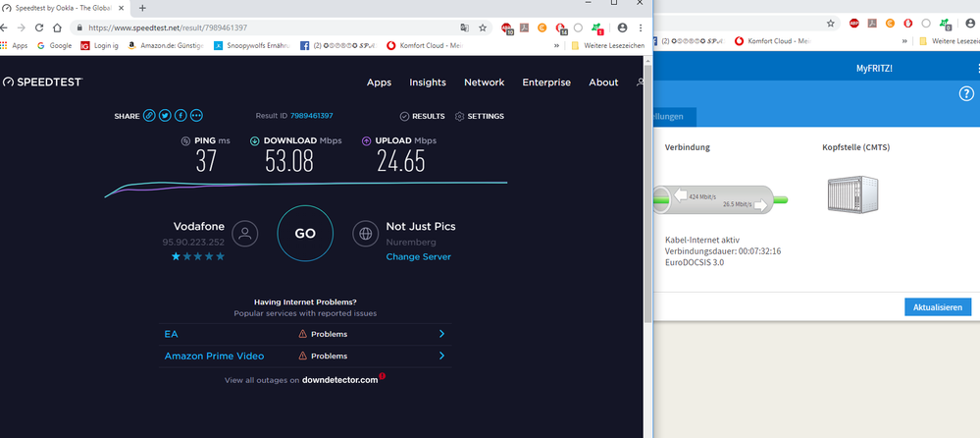This screenshot has height=438, width=980.
Task: Share the result on Facebook
Action: (181, 116)
